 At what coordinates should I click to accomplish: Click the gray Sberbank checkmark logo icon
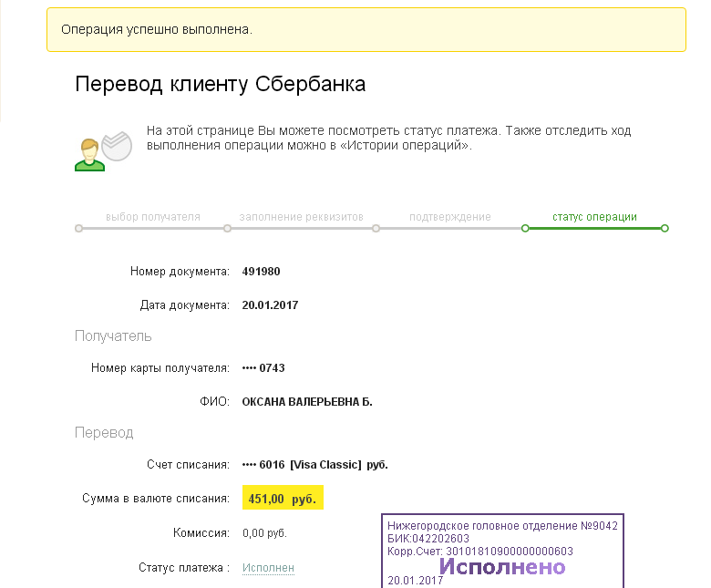pos(117,146)
